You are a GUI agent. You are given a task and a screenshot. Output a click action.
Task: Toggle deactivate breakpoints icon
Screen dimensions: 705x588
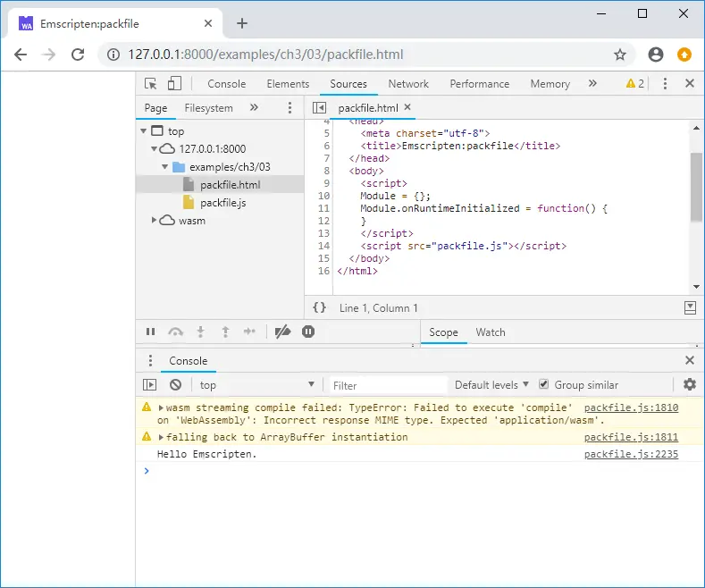point(283,332)
